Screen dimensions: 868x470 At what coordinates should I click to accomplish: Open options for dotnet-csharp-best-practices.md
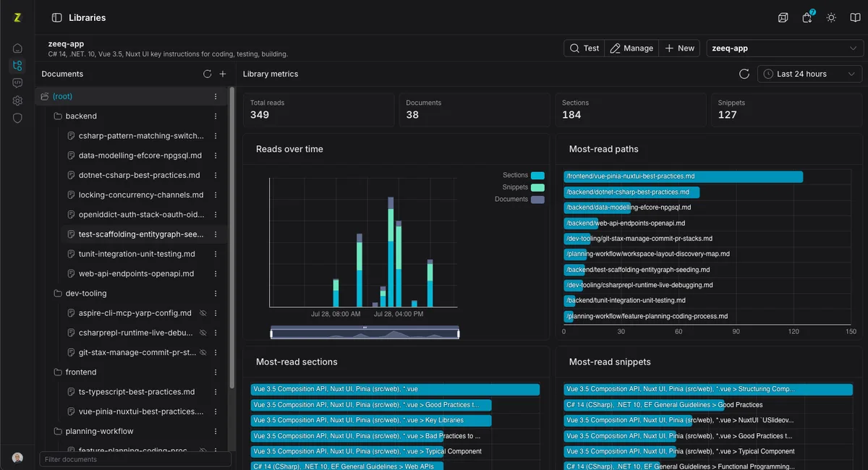point(216,175)
